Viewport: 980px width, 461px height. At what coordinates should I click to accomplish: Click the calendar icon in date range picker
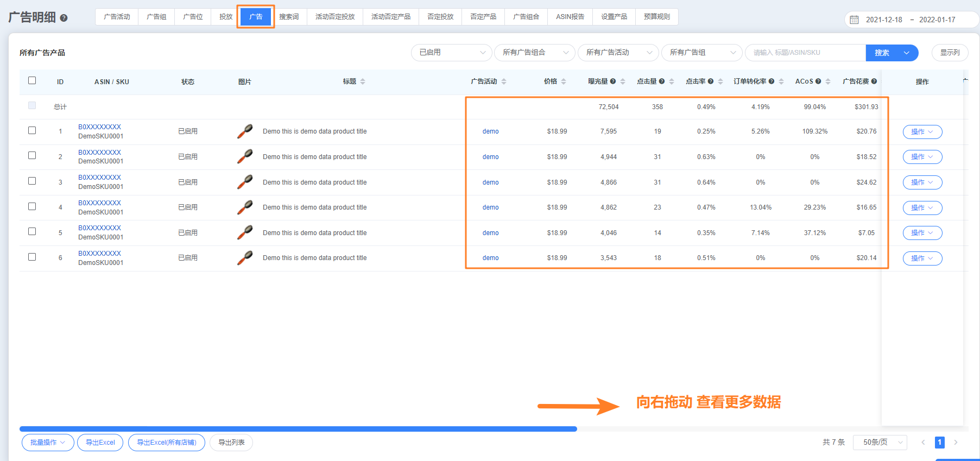tap(854, 20)
